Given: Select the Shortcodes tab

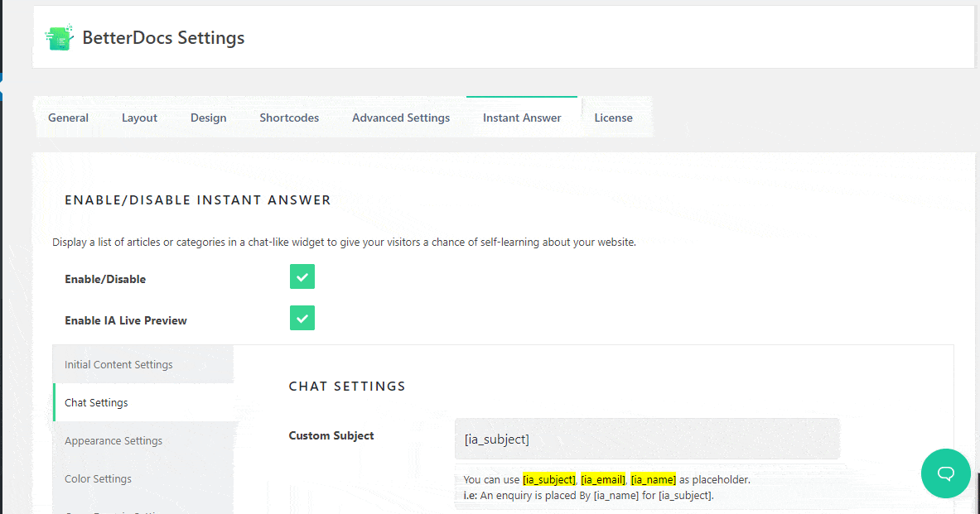Looking at the screenshot, I should [x=289, y=118].
